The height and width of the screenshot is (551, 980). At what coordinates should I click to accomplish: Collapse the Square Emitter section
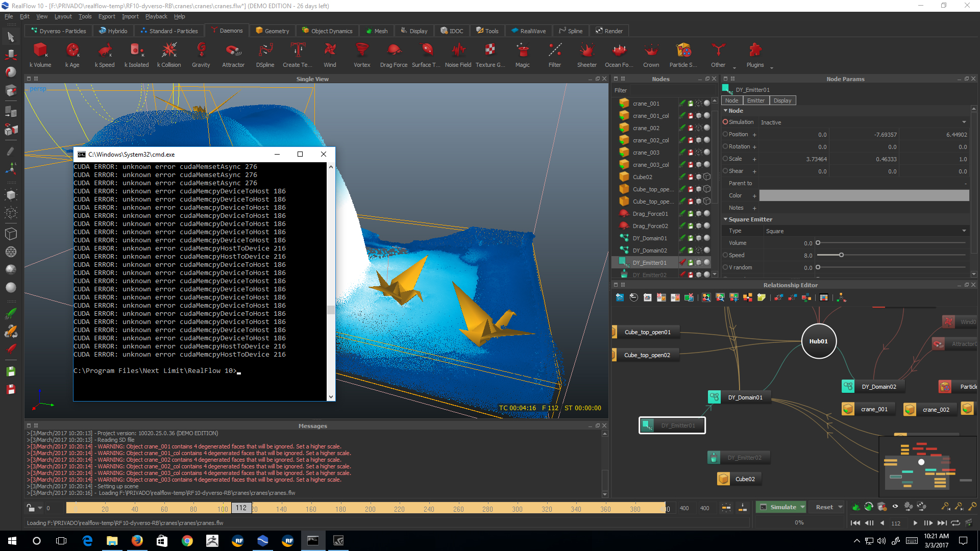click(726, 219)
